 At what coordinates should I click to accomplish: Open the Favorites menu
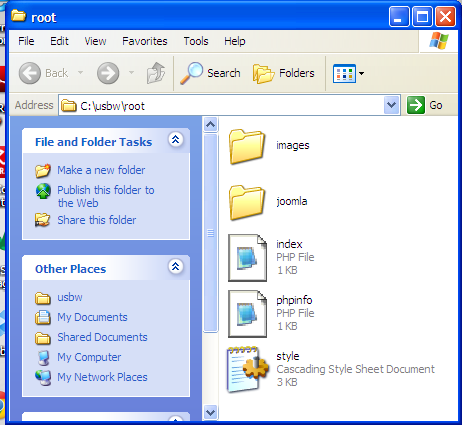point(145,41)
